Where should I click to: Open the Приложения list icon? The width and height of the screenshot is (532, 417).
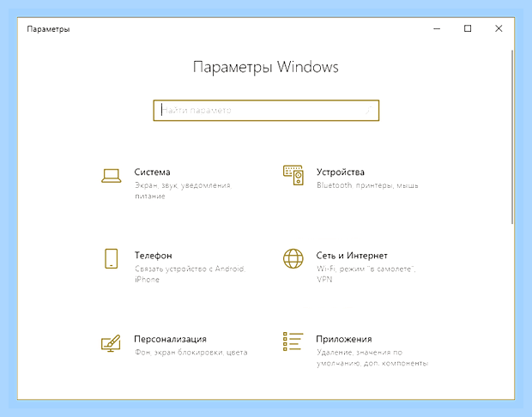(293, 341)
